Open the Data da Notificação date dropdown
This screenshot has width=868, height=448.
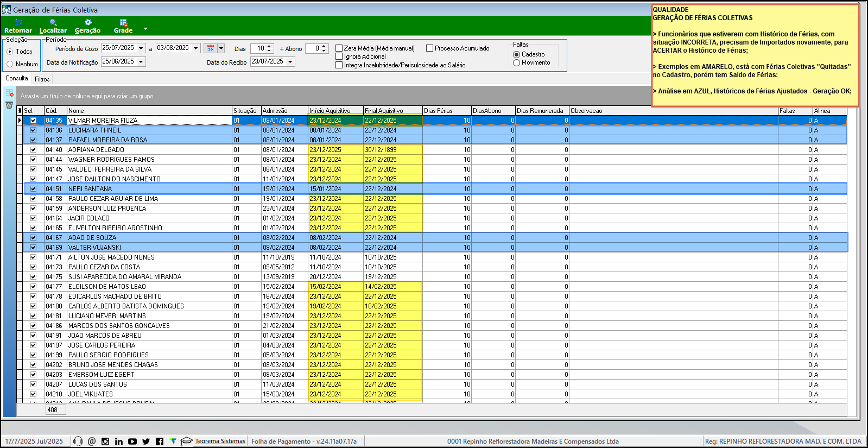click(x=141, y=62)
